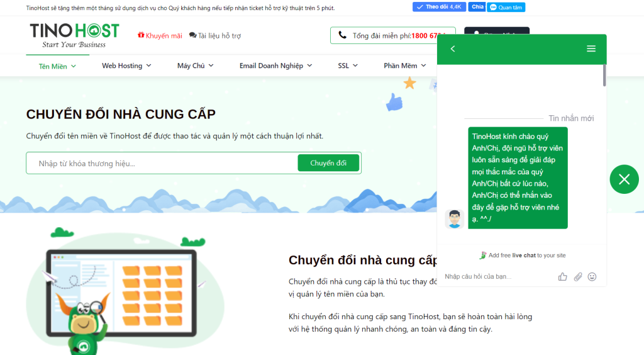Click the chat bubbles icon beside Tài liệu hỗ trợ
Image resolution: width=644 pixels, height=355 pixels.
coord(192,35)
